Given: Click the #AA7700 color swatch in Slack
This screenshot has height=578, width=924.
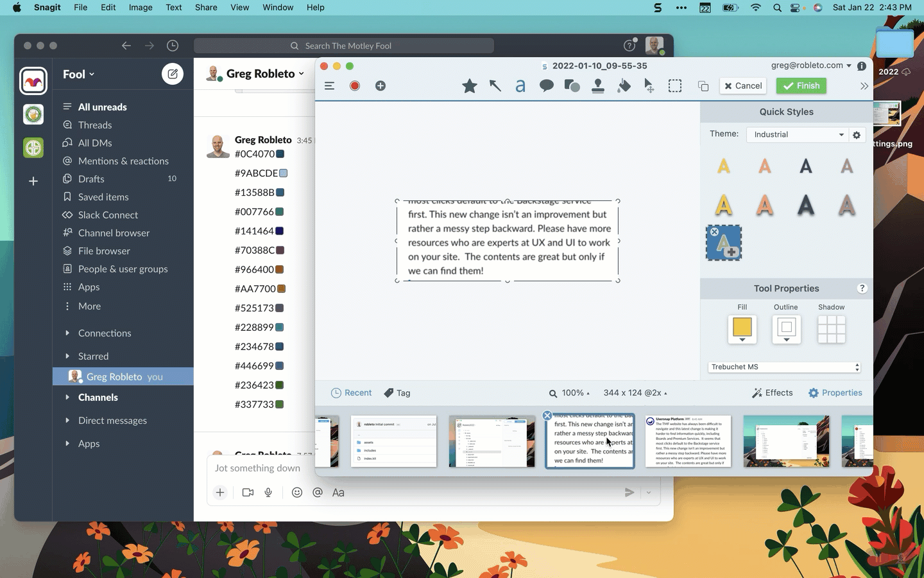Looking at the screenshot, I should tap(282, 289).
